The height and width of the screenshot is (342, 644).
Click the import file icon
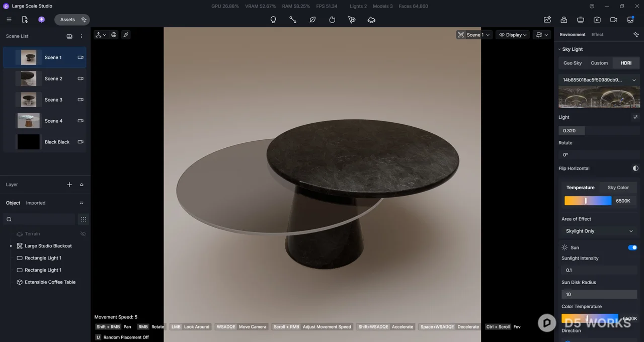click(x=25, y=20)
